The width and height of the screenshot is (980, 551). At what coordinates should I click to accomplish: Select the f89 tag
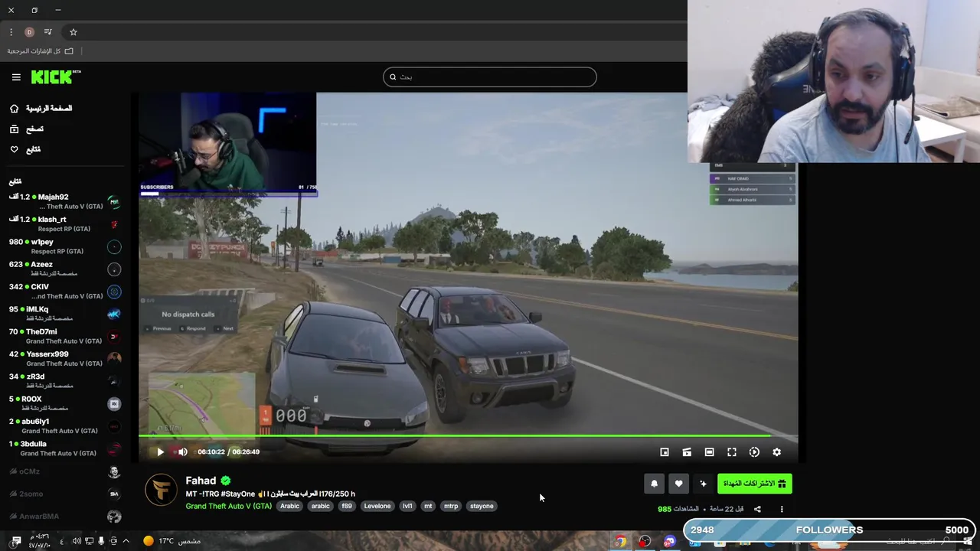[x=347, y=506]
